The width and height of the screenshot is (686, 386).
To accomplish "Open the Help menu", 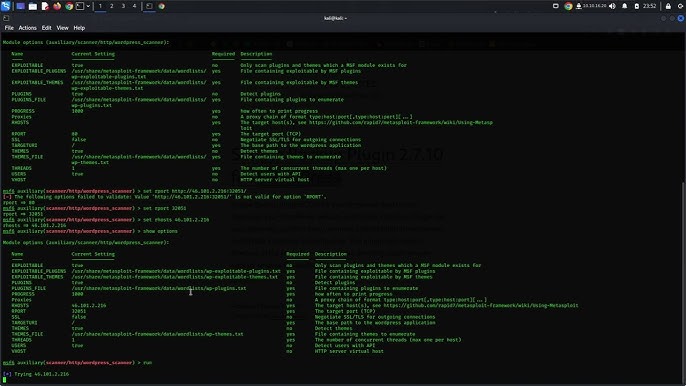I will point(79,28).
